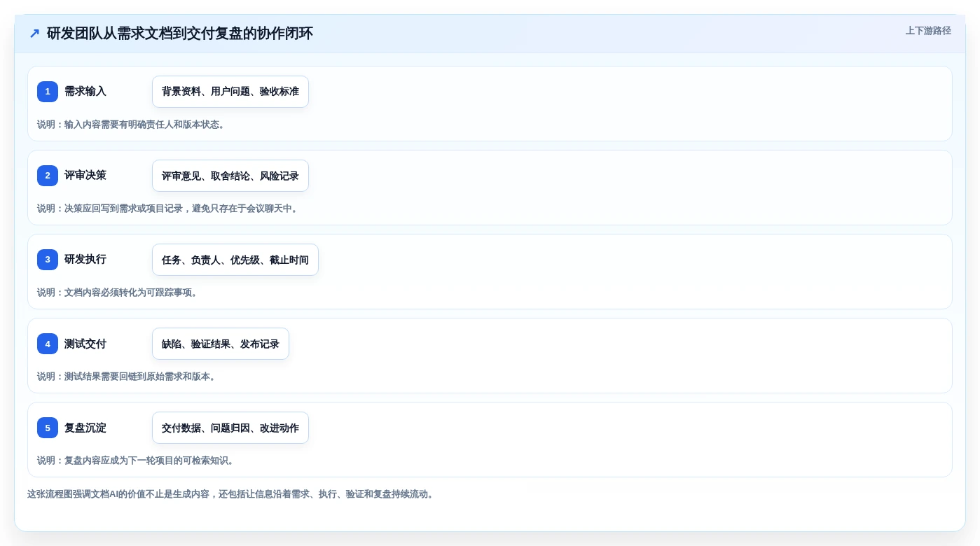Select the 上下游路径 label in header
The height and width of the screenshot is (546, 980).
928,31
